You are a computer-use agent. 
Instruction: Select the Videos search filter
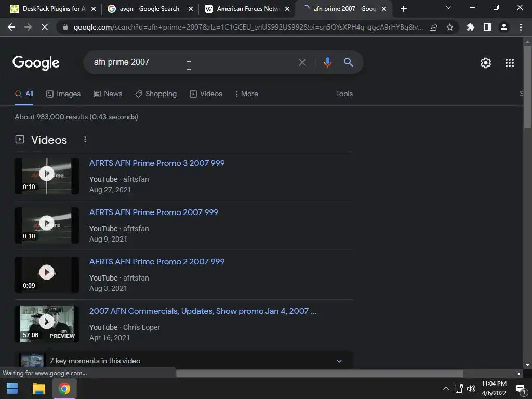pyautogui.click(x=206, y=94)
